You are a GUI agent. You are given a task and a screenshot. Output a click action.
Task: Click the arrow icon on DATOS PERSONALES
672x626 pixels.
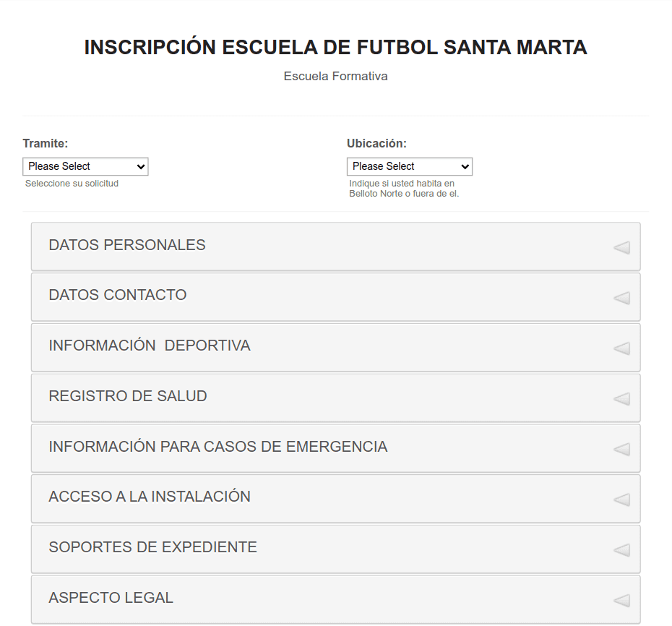(x=622, y=247)
